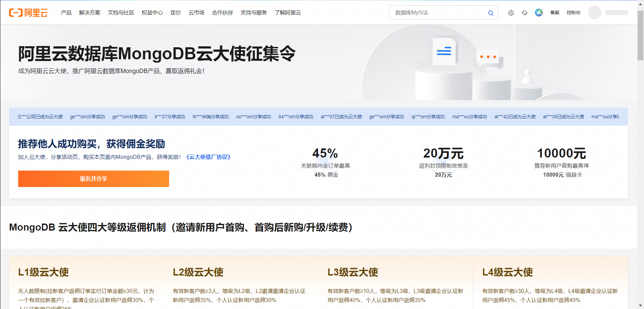The width and height of the screenshot is (644, 309).
Task: Open the 控制台 console link
Action: coord(574,13)
